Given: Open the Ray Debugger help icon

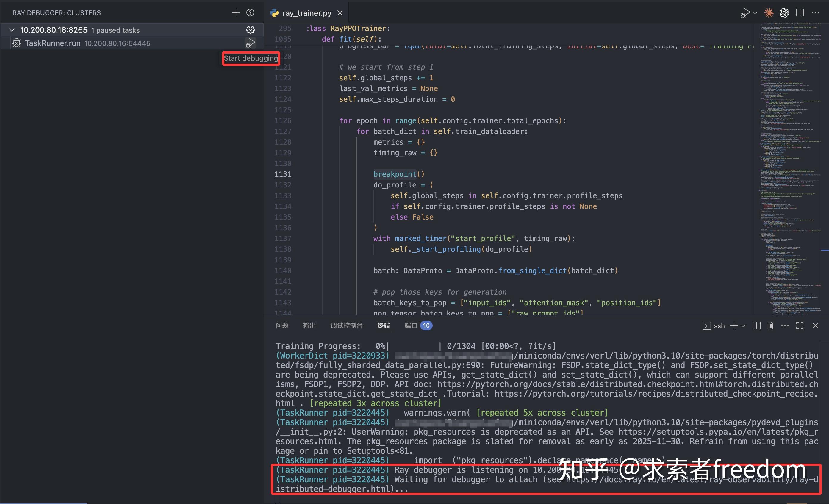Looking at the screenshot, I should [250, 12].
